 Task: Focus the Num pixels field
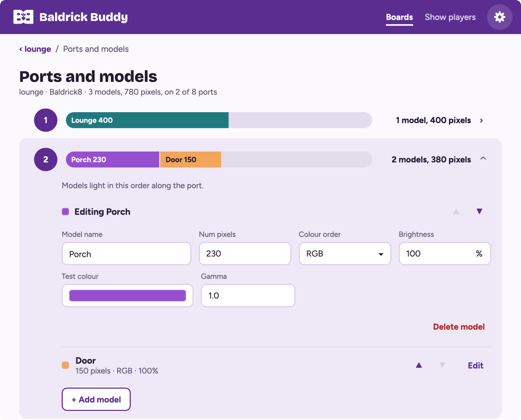245,254
